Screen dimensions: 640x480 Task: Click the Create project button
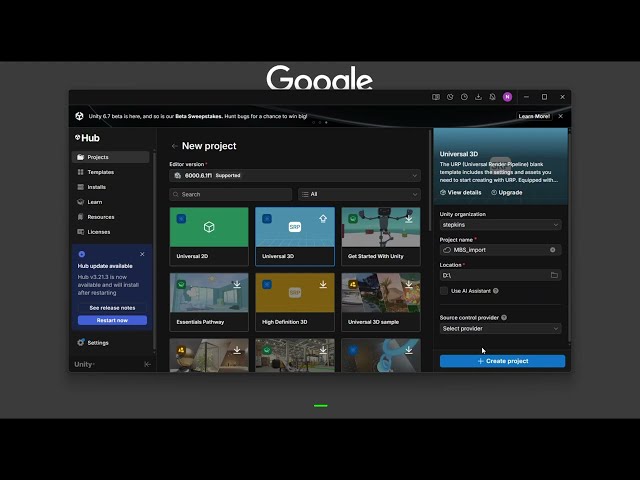[x=502, y=361]
